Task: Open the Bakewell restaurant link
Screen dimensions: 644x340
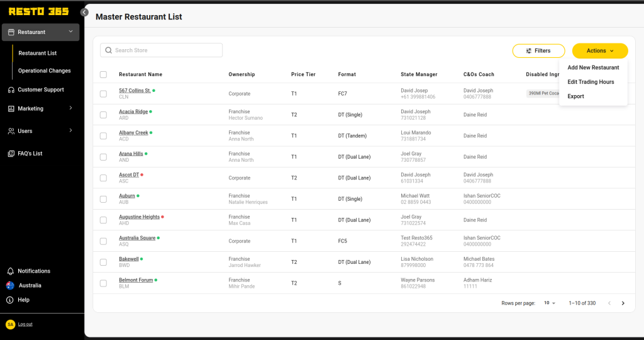Action: pyautogui.click(x=128, y=259)
